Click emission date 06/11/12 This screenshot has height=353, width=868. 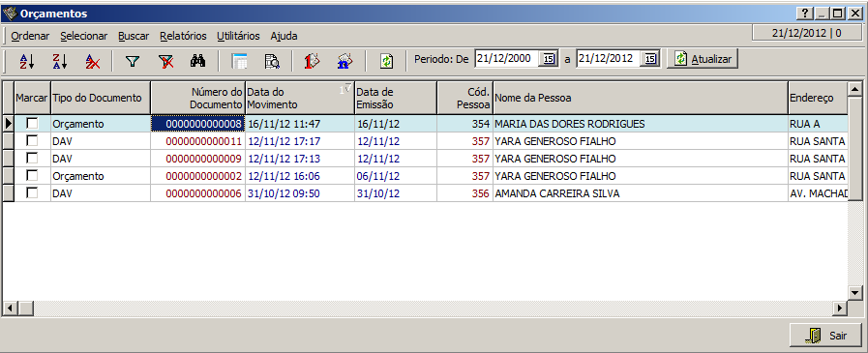pos(396,176)
